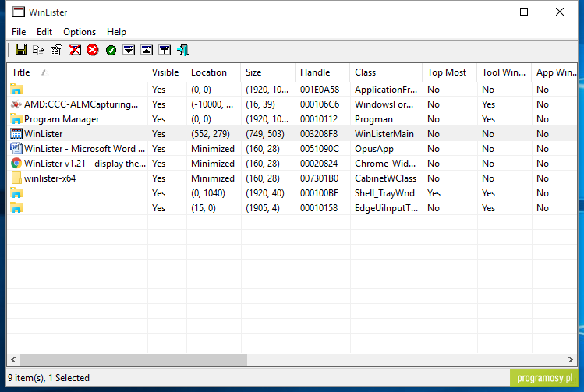Click the icon of the EdgeUiInputT... row
The image size is (584, 392).
(16, 208)
